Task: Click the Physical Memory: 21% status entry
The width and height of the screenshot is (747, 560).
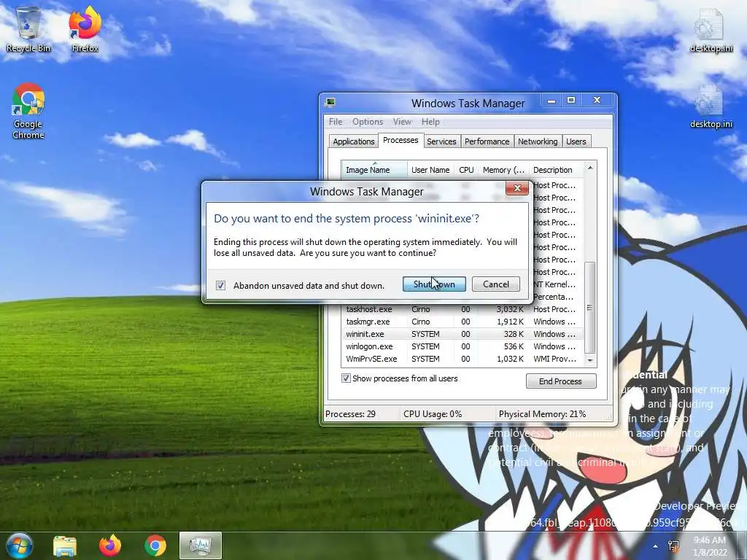Action: tap(542, 414)
